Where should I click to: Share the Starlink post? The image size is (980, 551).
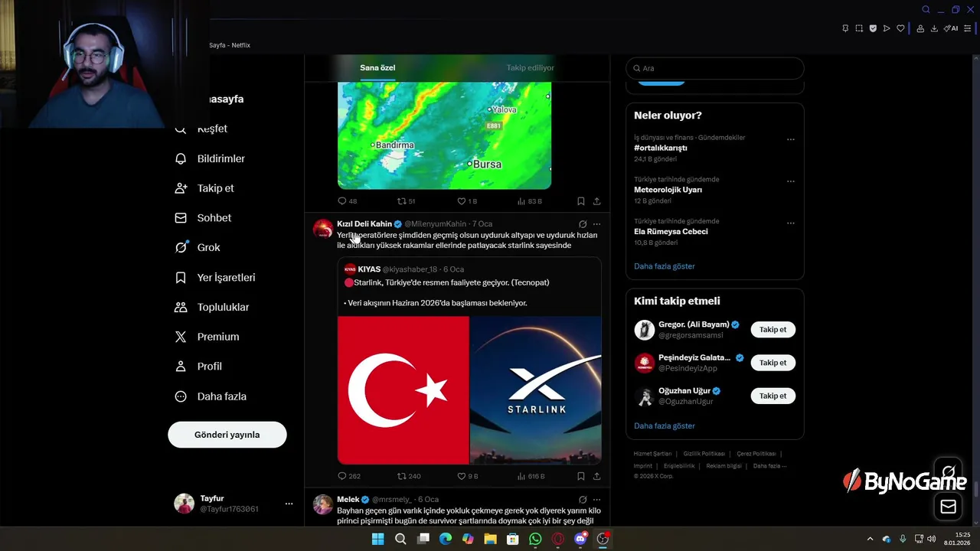tap(597, 476)
